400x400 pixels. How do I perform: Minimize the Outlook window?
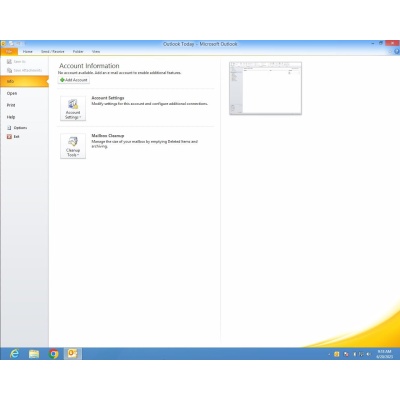pyautogui.click(x=373, y=43)
